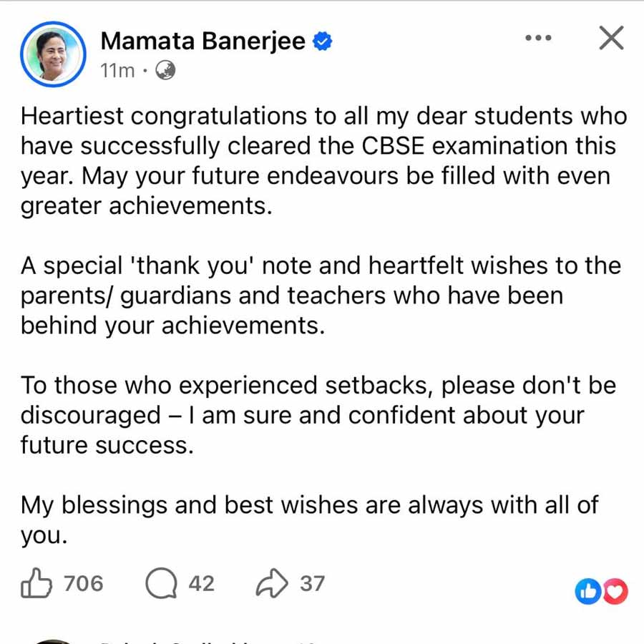Open Mamata Banerjee's profile picture
The image size is (644, 644).
[52, 54]
